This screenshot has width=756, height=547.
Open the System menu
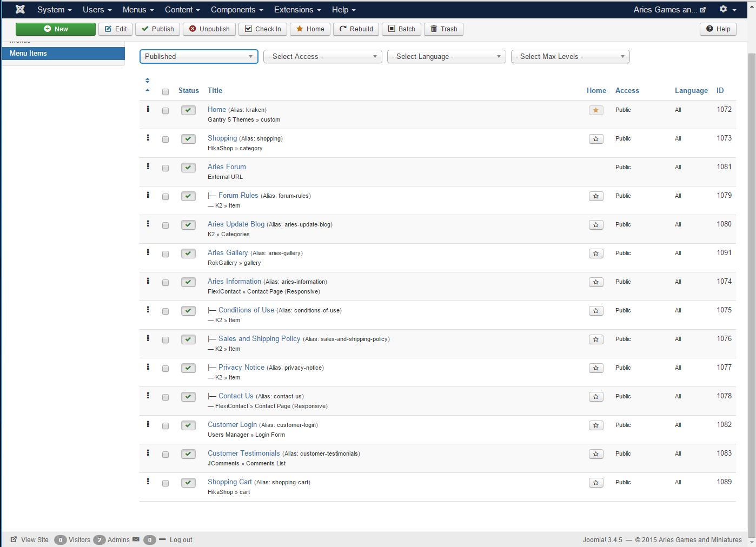[x=54, y=10]
